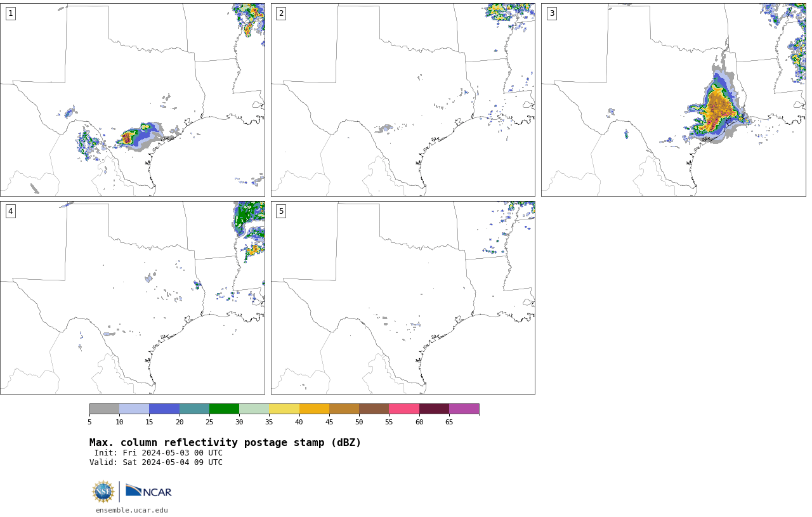Viewport: 812px width, 517px height.
Task: Click the 'Valid: Sat 2024-05-04 09 UTC' text
Action: [x=156, y=462]
